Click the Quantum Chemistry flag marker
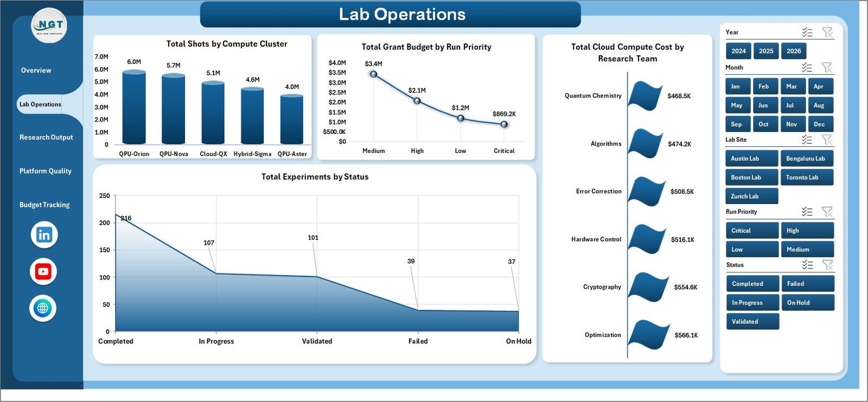 pyautogui.click(x=646, y=96)
